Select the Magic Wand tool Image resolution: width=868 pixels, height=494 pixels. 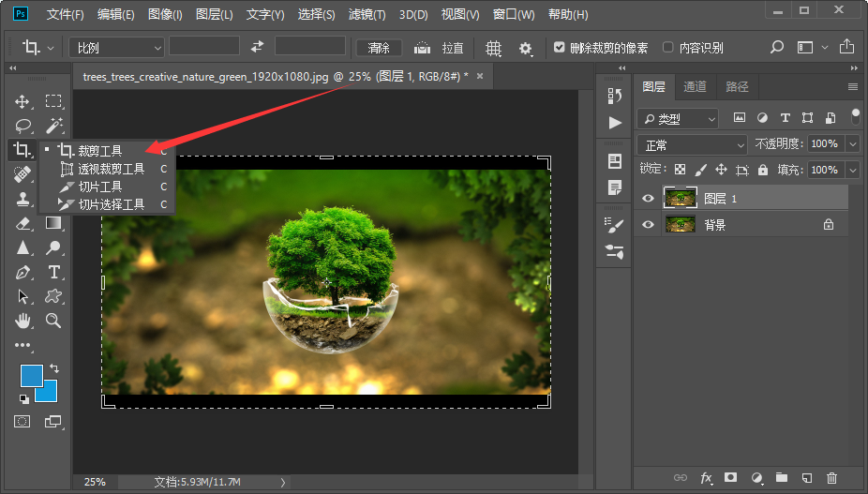tap(54, 126)
